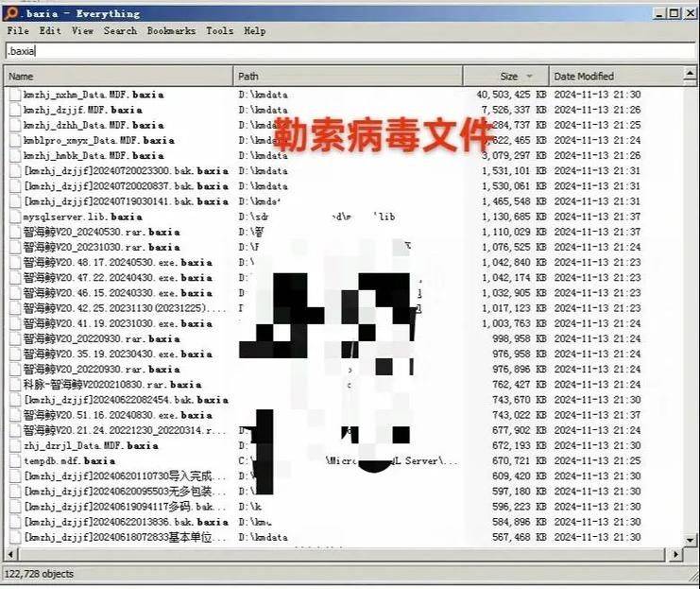Click file icon of [kmzhj_dzjjf]20240622013836.bak.baxia
The image size is (700, 589).
16,522
